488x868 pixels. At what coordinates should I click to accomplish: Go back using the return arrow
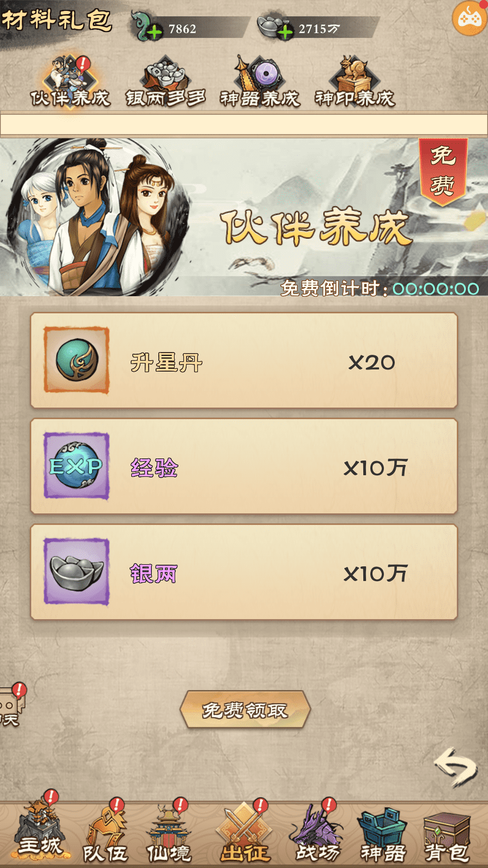point(455,767)
